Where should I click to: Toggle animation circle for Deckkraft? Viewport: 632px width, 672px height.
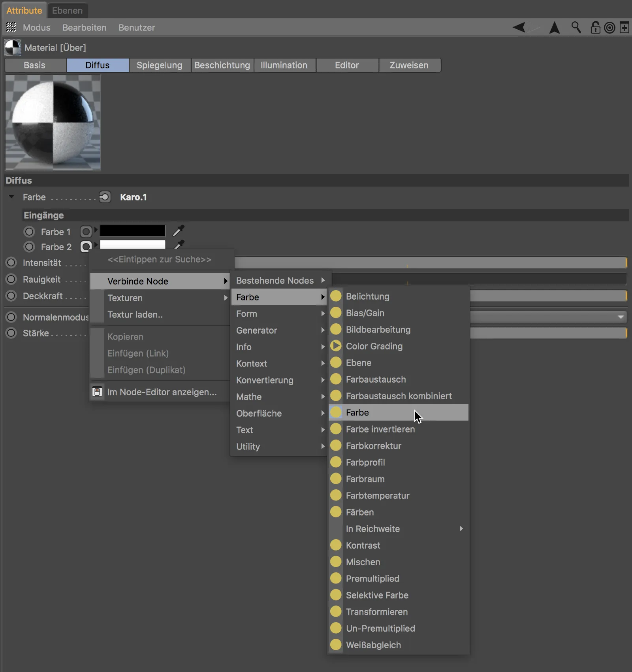coord(11,296)
